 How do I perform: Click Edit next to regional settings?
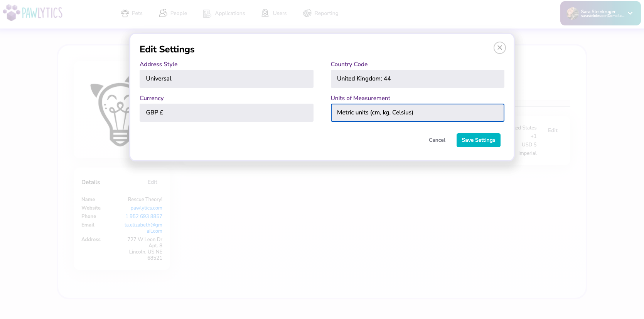[553, 131]
